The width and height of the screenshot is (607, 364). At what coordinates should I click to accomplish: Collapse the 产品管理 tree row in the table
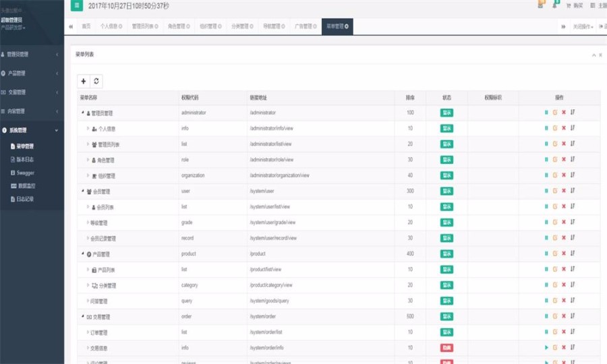pyautogui.click(x=83, y=253)
